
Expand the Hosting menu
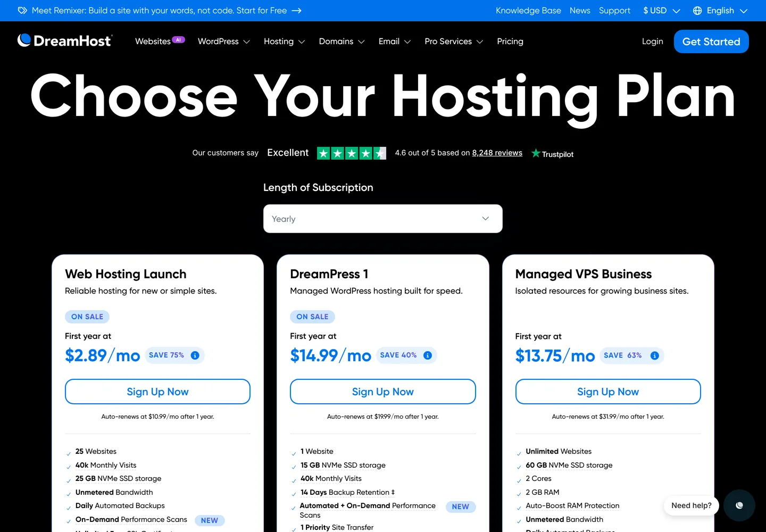[x=285, y=41]
